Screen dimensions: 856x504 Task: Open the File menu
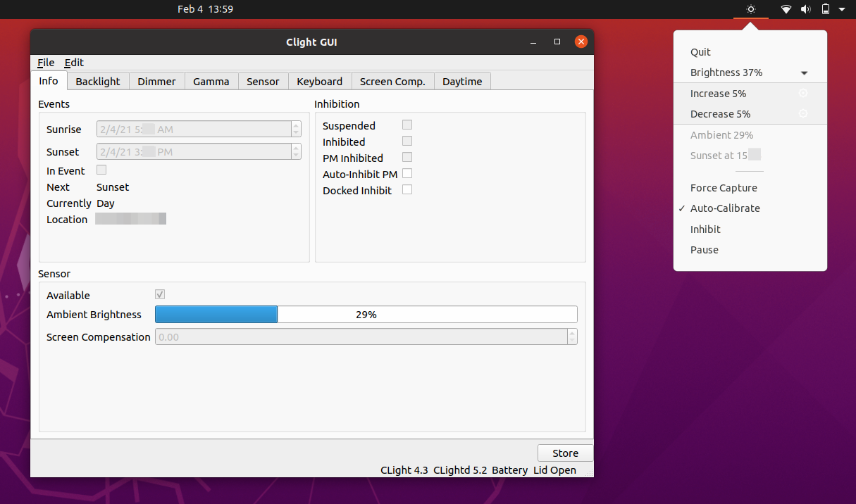click(x=46, y=63)
